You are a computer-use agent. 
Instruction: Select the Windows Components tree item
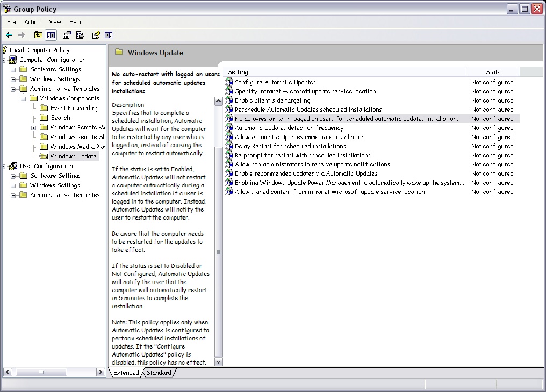[69, 98]
